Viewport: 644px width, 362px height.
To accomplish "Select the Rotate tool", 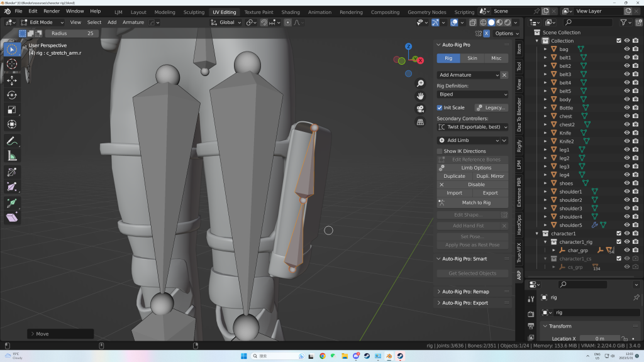I will pos(12,95).
